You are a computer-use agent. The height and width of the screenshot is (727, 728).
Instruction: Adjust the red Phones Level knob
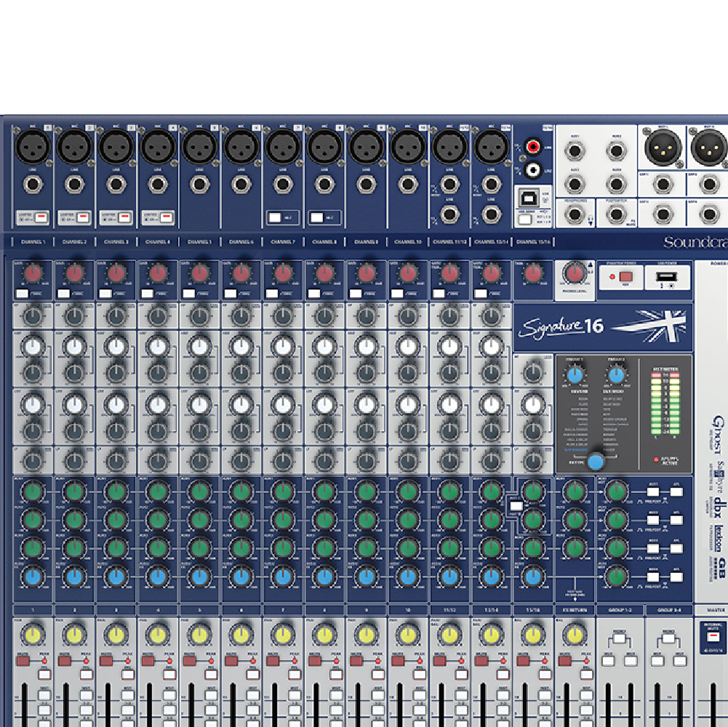(573, 275)
